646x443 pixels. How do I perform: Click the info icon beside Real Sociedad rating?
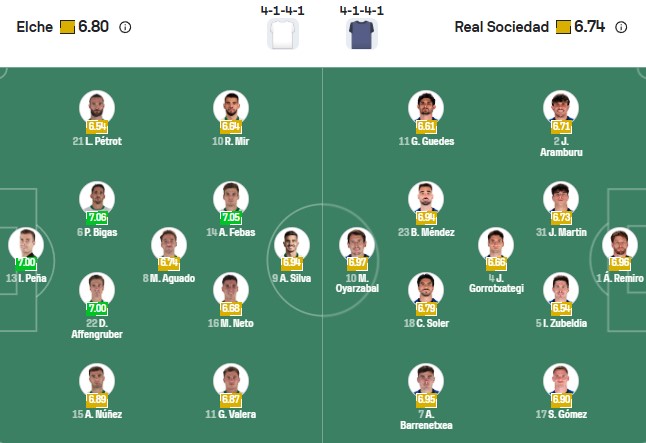pyautogui.click(x=621, y=28)
